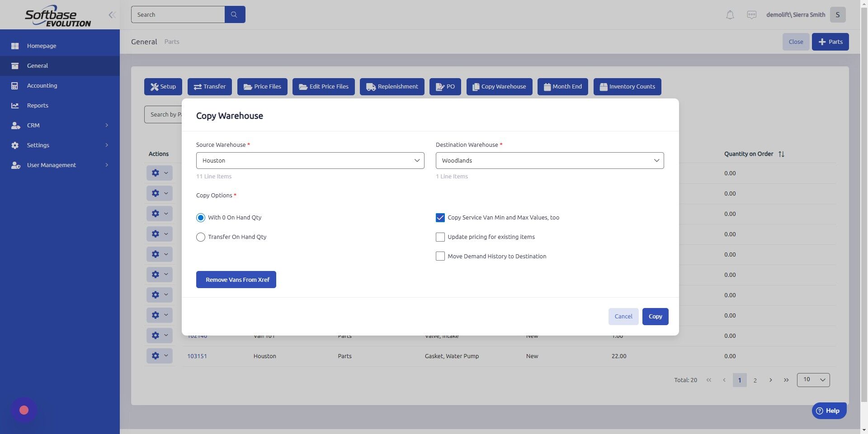Image resolution: width=868 pixels, height=434 pixels.
Task: Open the Replenishment truck button
Action: [x=392, y=87]
